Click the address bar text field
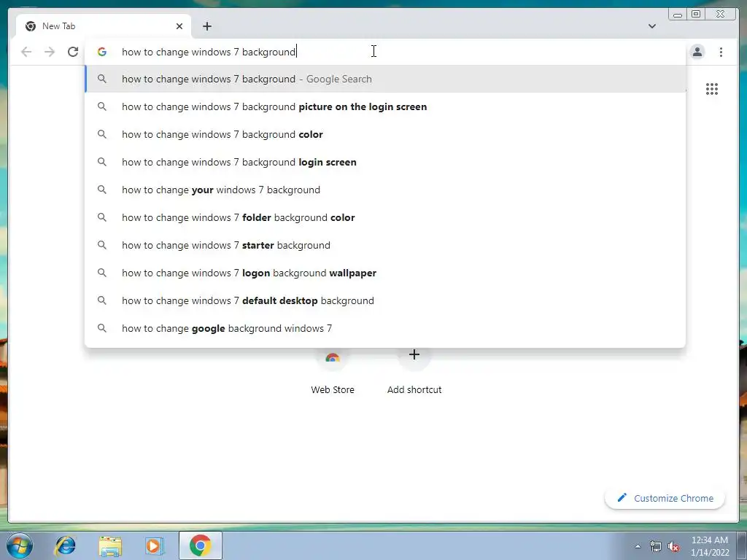 pyautogui.click(x=386, y=52)
